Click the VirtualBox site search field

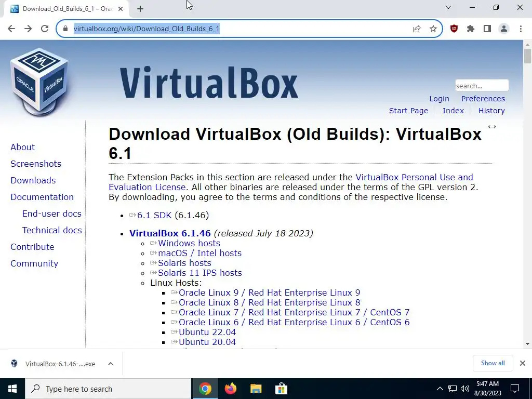pyautogui.click(x=482, y=86)
